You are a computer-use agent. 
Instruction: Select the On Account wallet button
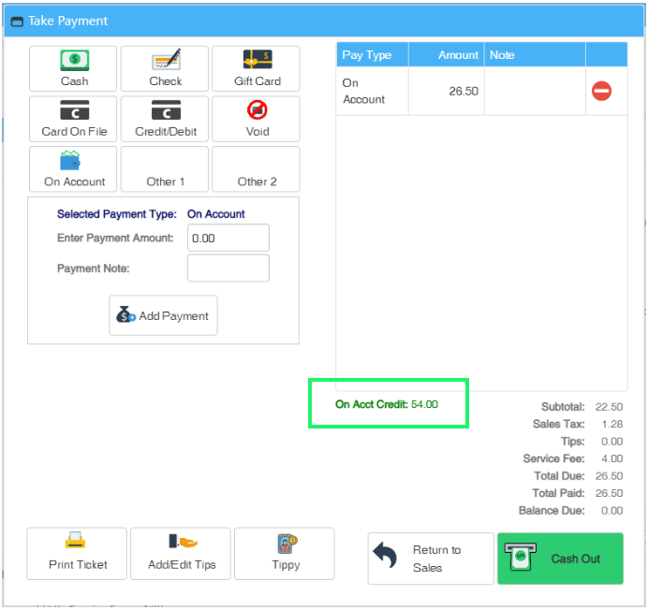(x=73, y=169)
